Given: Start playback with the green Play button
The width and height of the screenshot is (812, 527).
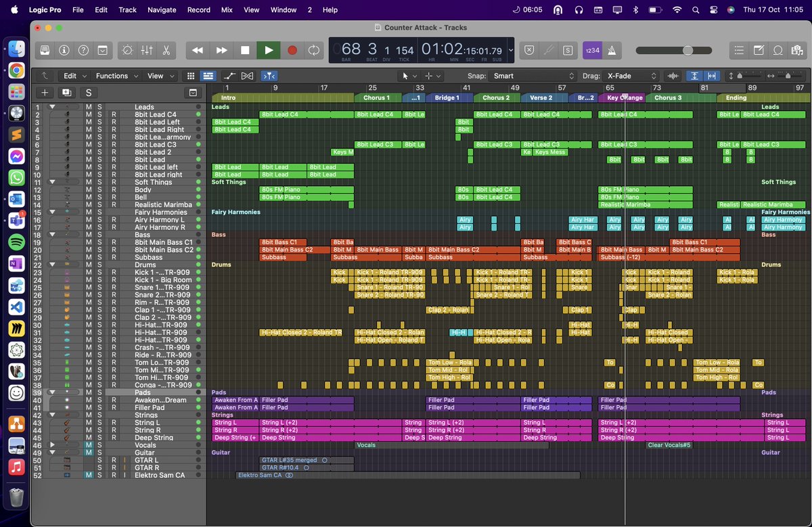Looking at the screenshot, I should click(x=269, y=50).
